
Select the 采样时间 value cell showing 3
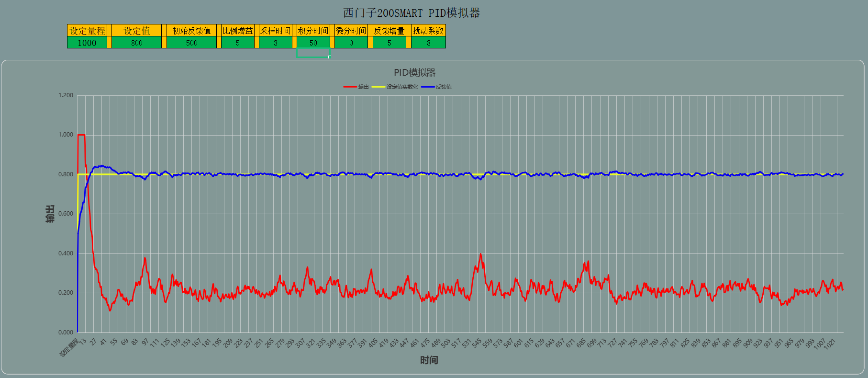point(275,43)
